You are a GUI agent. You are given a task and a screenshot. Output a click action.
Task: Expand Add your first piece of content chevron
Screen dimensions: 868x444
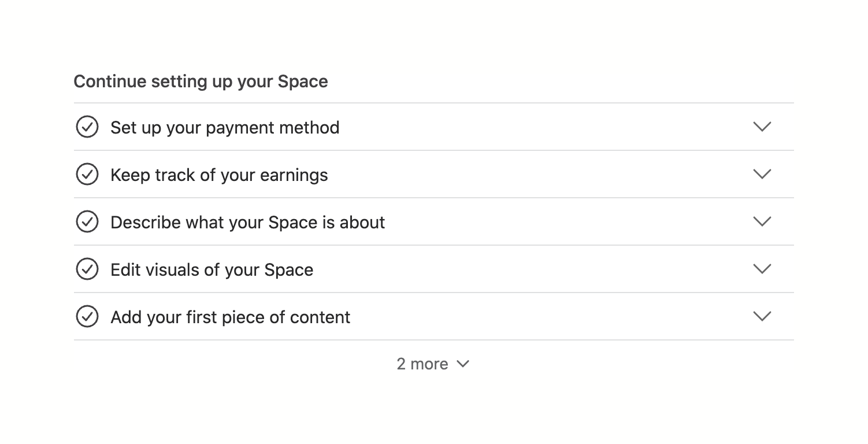762,316
